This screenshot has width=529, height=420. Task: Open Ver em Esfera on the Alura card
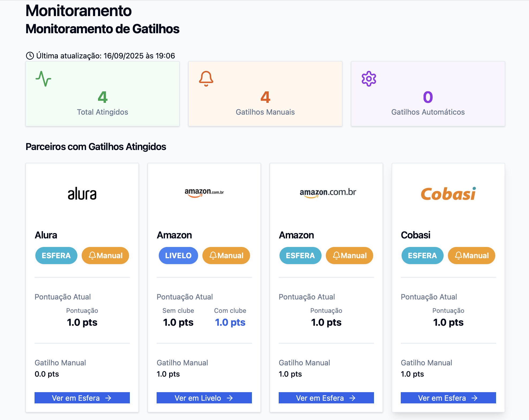(82, 398)
